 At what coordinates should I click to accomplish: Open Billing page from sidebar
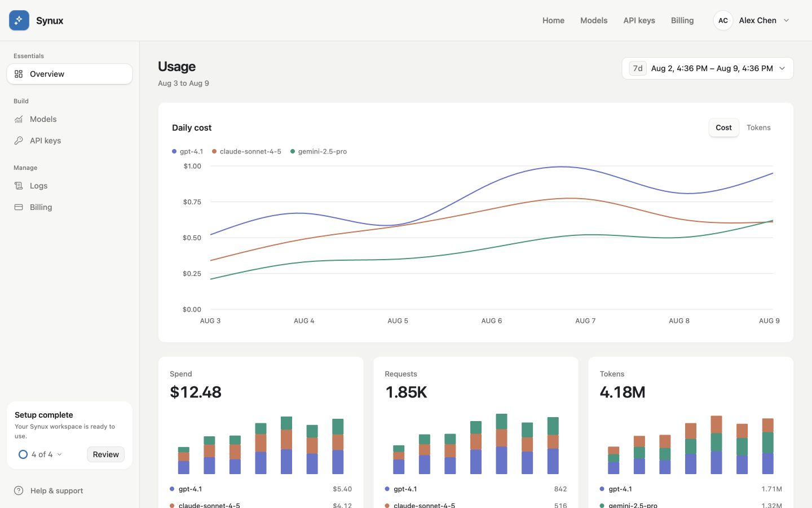69,207
